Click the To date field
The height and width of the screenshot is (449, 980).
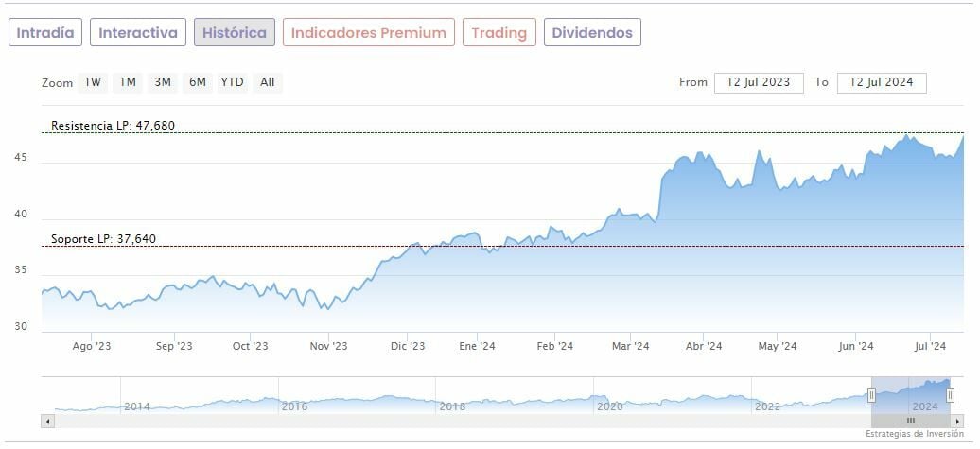tap(882, 82)
